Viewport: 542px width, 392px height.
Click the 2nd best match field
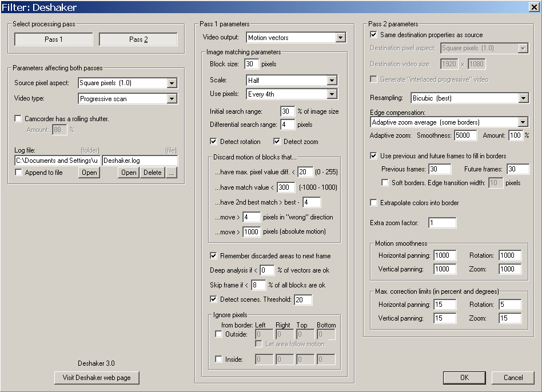pos(312,202)
